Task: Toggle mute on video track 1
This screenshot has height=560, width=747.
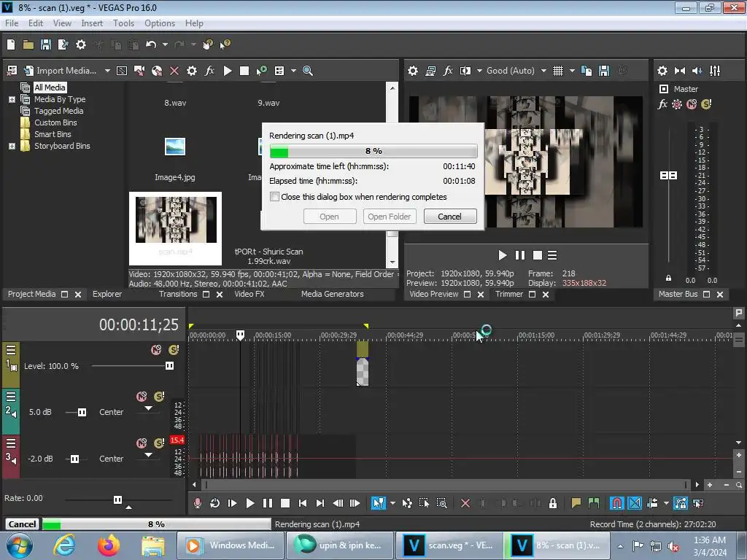Action: pyautogui.click(x=155, y=350)
